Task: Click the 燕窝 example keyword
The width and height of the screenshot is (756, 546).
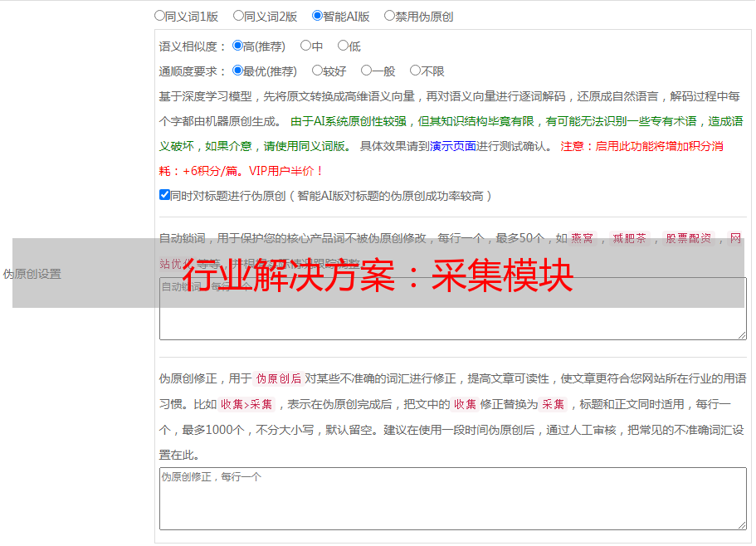Action: pos(582,238)
